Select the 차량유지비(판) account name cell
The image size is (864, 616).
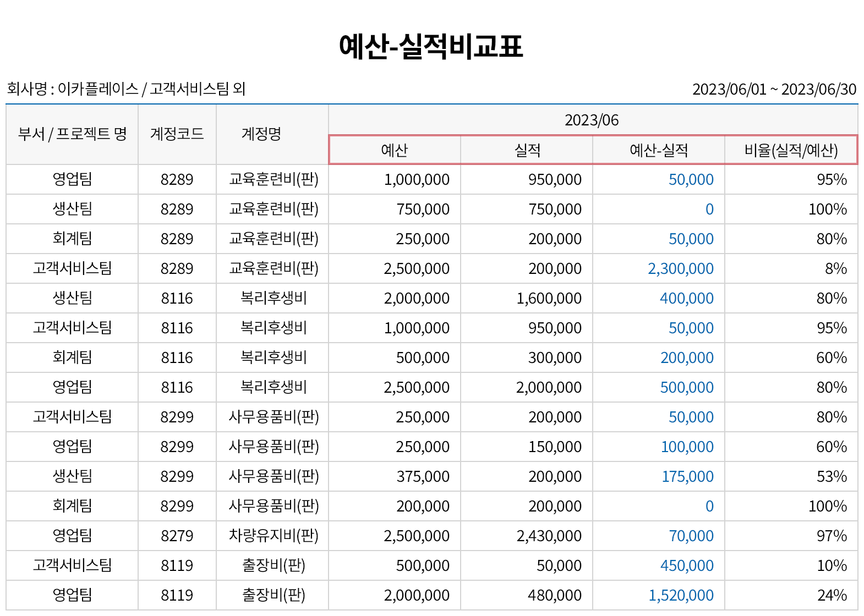(x=274, y=536)
